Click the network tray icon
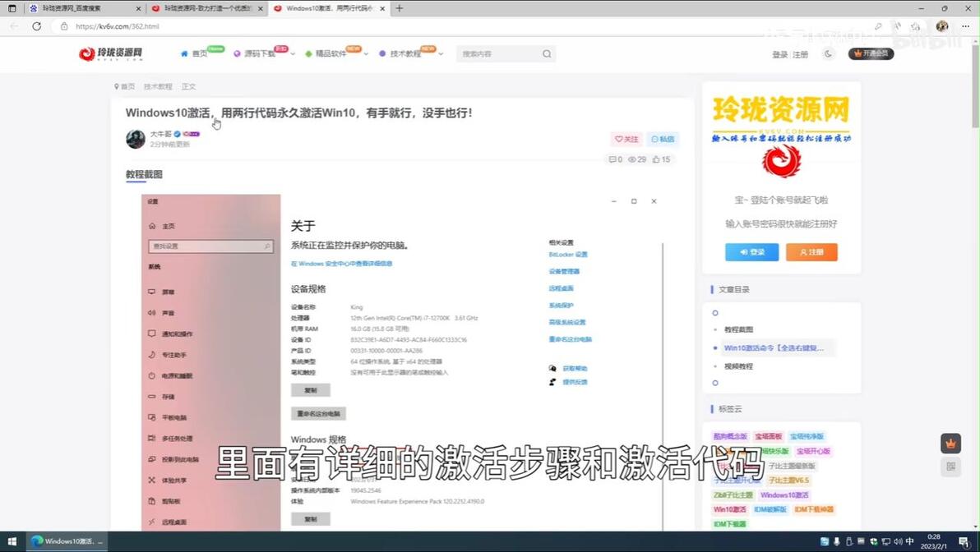This screenshot has height=552, width=980. 885,541
